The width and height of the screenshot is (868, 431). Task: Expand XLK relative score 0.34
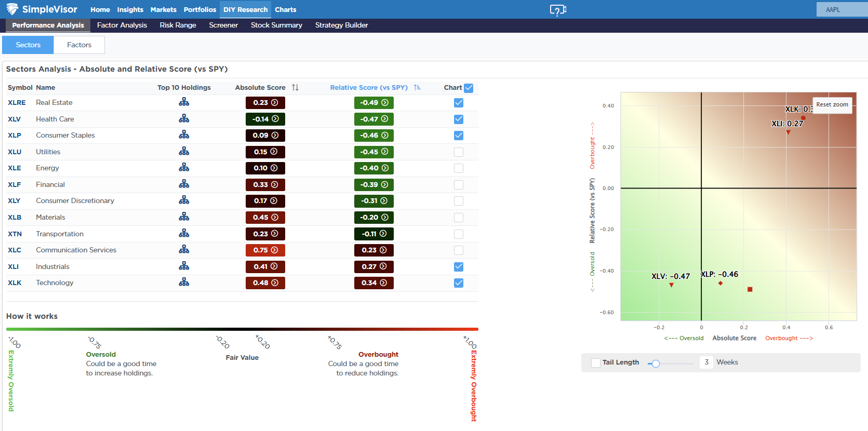click(374, 283)
